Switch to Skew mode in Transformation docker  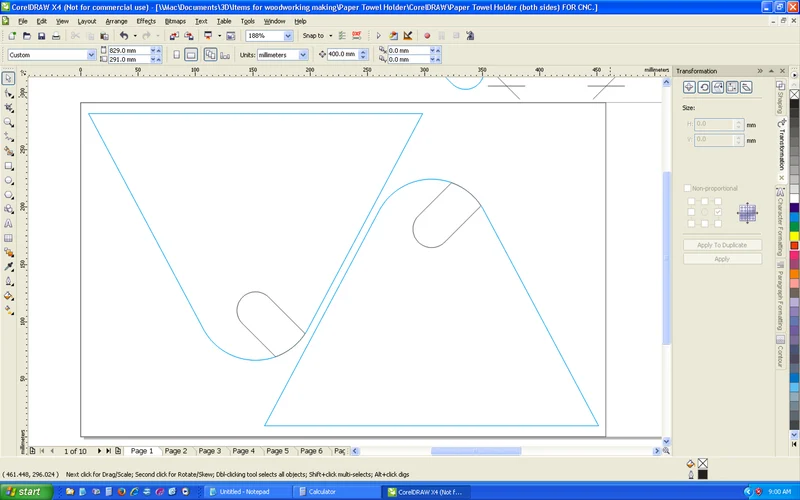tap(746, 87)
